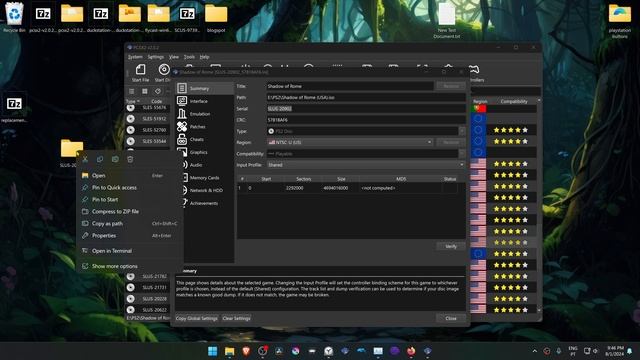Open the View menu in PCSX2
The width and height of the screenshot is (640, 360).
click(174, 57)
